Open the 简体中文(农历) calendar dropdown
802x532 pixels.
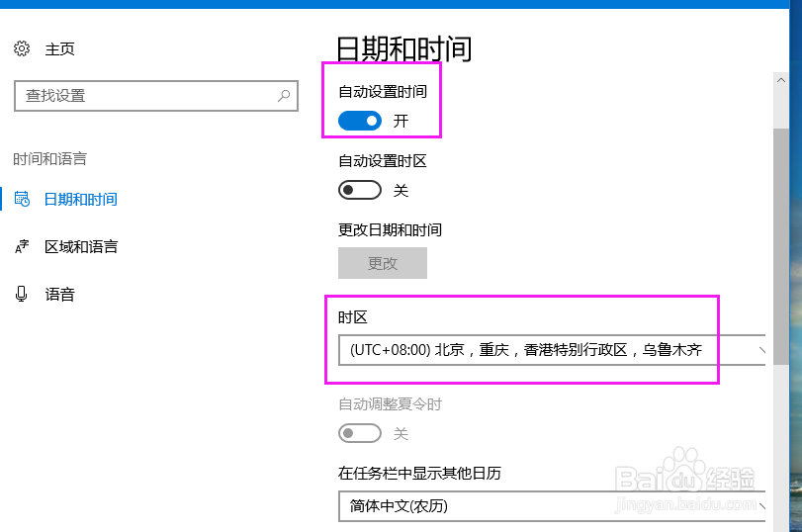552,506
